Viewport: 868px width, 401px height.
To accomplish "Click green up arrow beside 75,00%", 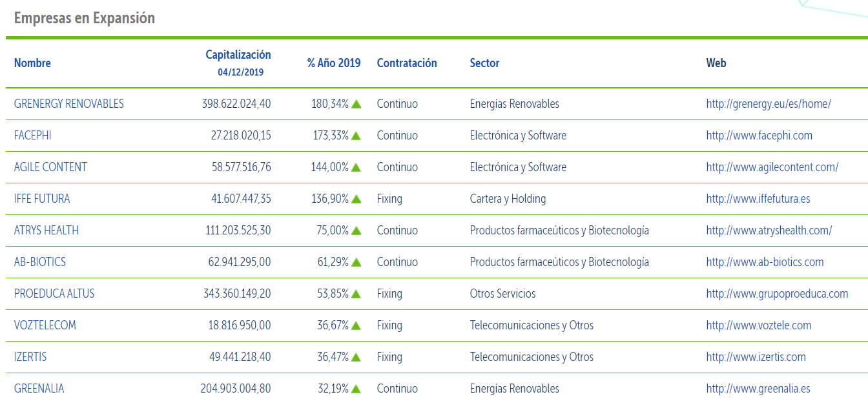I will pyautogui.click(x=356, y=231).
